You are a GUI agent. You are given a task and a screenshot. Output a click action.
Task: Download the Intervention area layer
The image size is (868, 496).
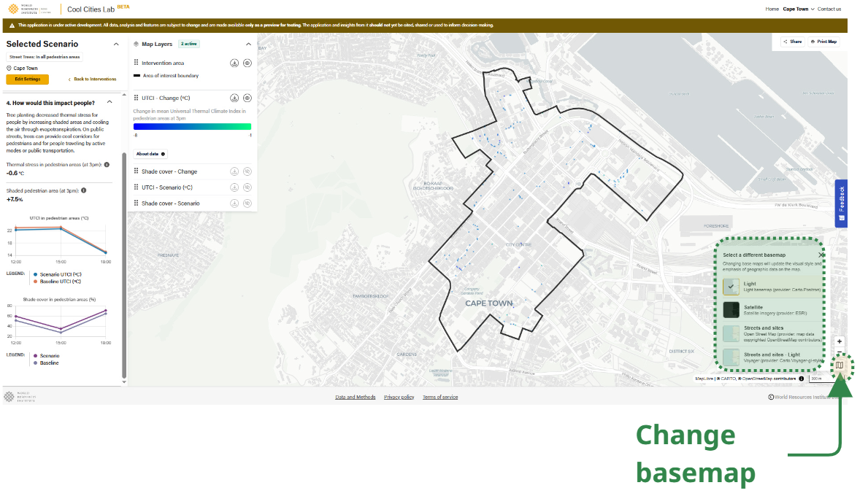pos(234,63)
